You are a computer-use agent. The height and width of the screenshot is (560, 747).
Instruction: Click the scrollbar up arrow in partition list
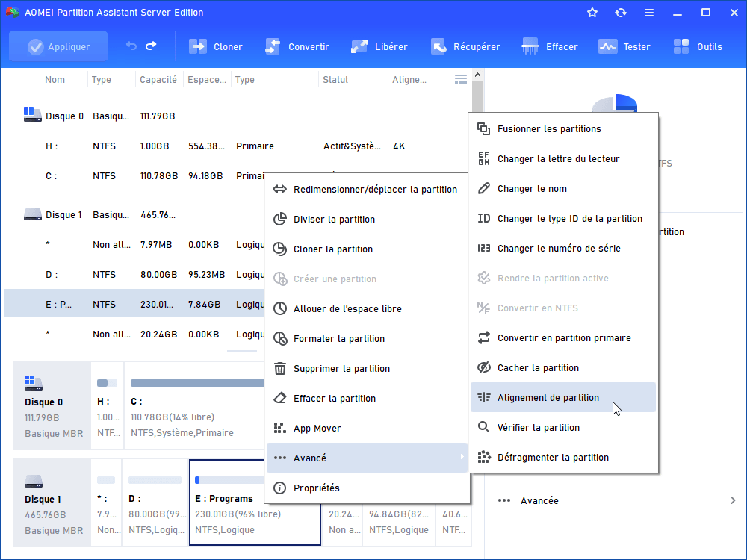[478, 75]
